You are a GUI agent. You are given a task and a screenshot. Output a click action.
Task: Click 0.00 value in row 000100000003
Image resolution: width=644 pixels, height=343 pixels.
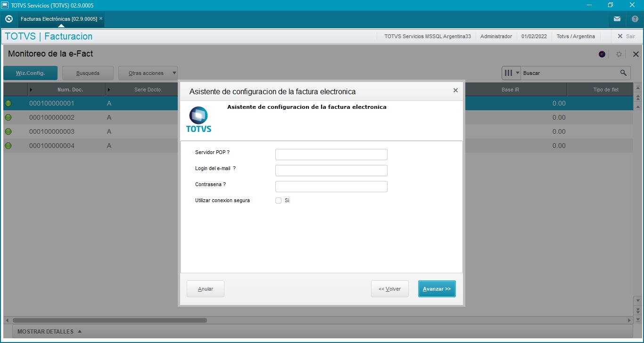(559, 131)
